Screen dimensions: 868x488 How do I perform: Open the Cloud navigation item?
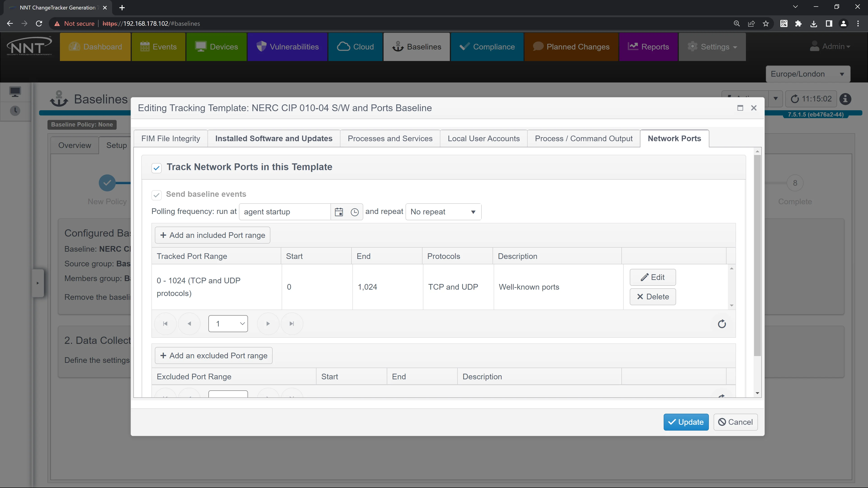pyautogui.click(x=356, y=47)
